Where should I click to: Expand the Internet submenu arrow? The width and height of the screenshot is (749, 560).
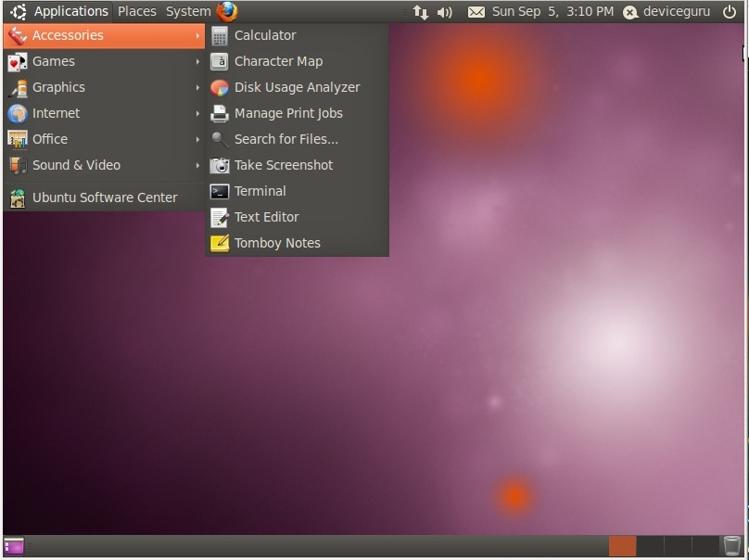coord(197,113)
